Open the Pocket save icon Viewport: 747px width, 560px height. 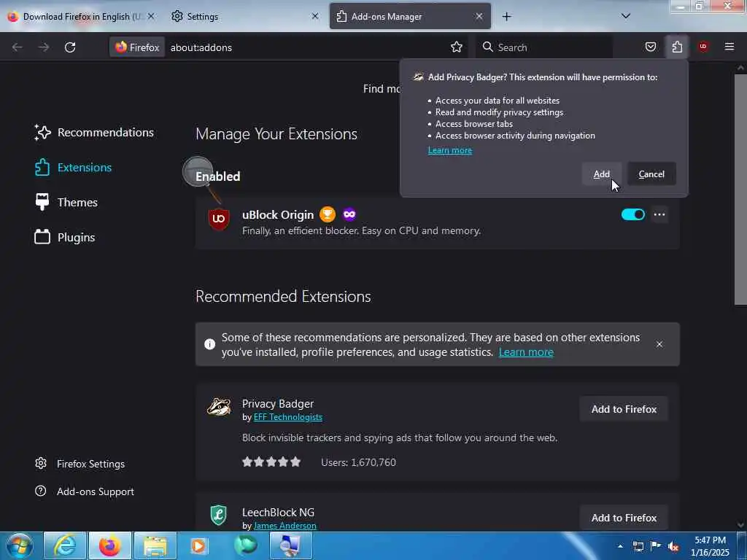(650, 47)
